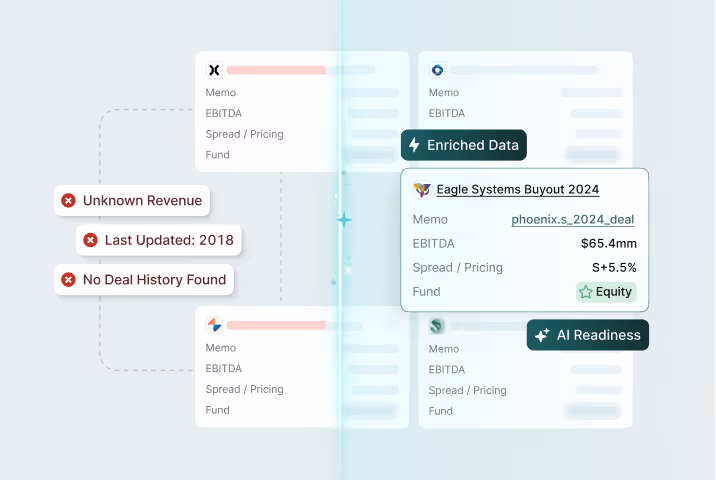The height and width of the screenshot is (480, 716).
Task: Click the star icon in Equity tag
Action: point(585,291)
